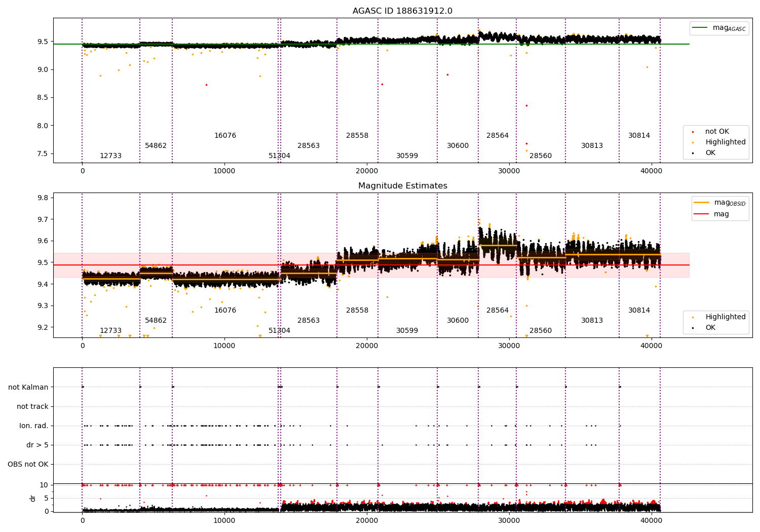760x532 pixels.
Task: Click the 'Magnitude Estimates' subplot title
Action: point(403,186)
